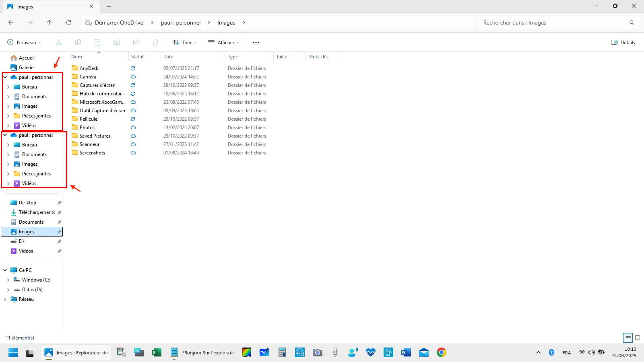The image size is (644, 362).
Task: Sort by the Date column header
Action: point(168,57)
